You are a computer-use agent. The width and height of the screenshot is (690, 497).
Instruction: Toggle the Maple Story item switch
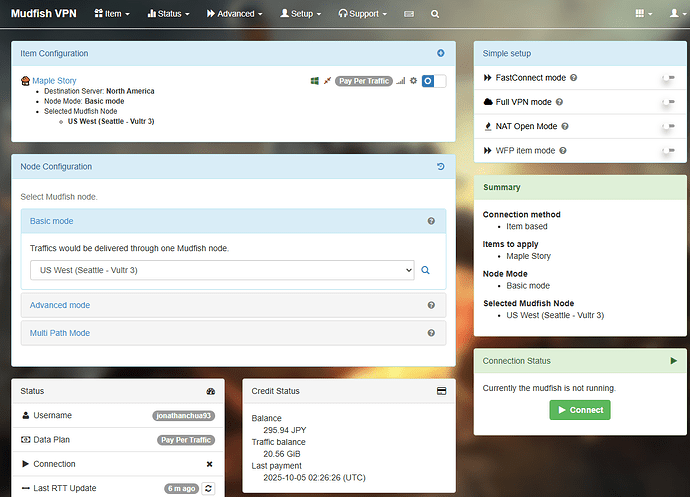point(433,81)
